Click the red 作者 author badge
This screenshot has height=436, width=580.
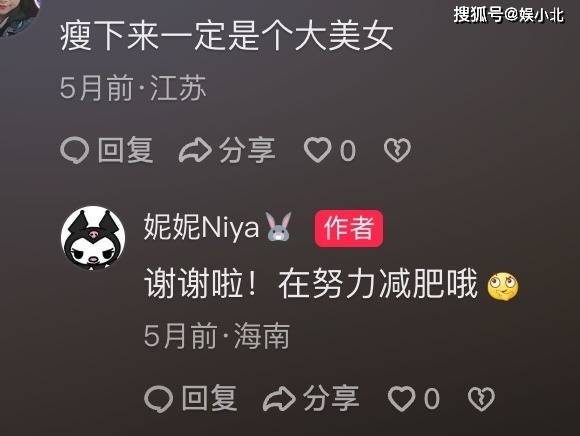[x=348, y=228]
